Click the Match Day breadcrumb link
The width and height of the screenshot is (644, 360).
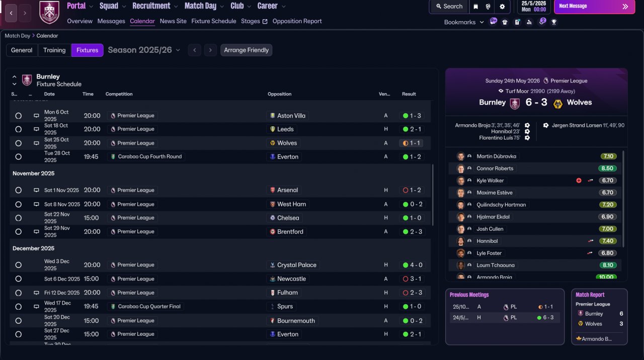(x=18, y=36)
